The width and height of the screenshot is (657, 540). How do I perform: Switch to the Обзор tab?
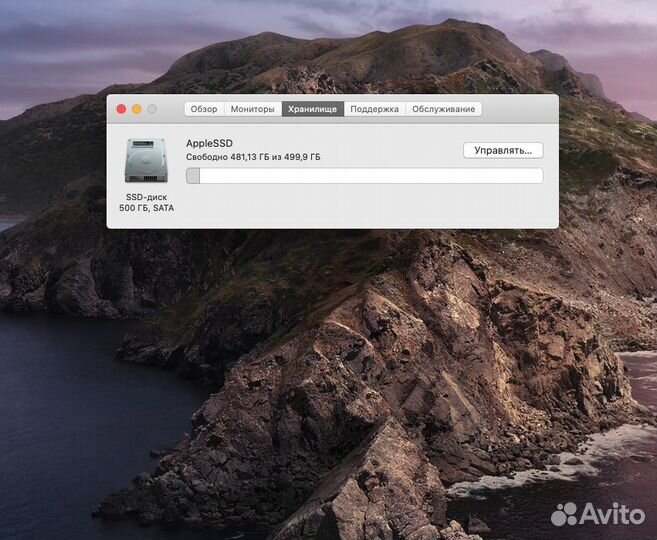click(x=204, y=109)
